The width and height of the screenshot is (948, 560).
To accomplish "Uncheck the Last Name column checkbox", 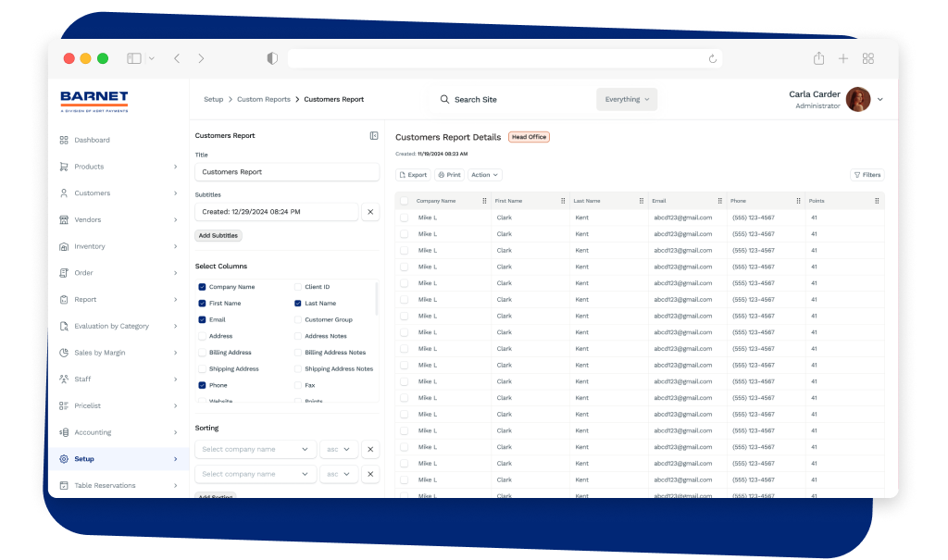I will coord(297,304).
